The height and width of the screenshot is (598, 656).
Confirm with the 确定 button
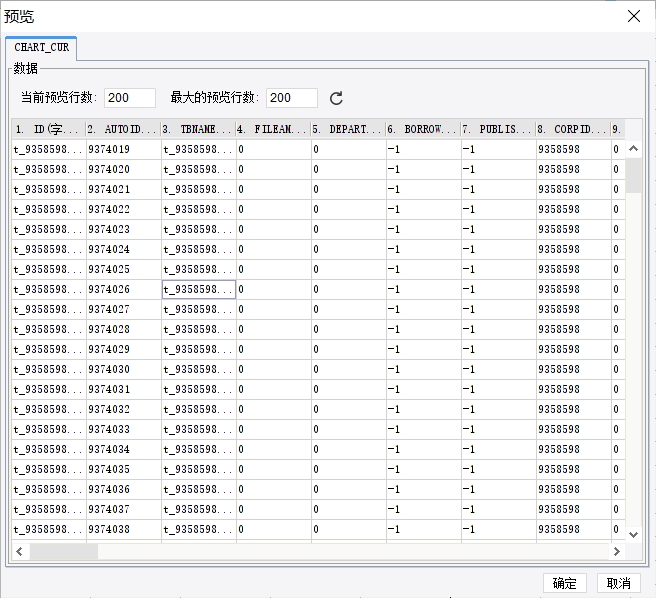564,583
